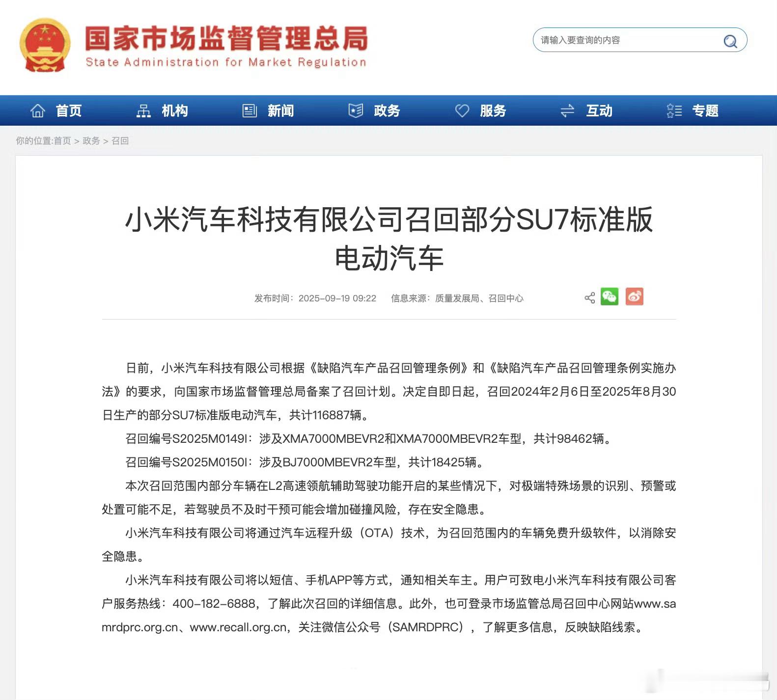The image size is (777, 700).
Task: Click the search magnifier icon
Action: click(x=730, y=41)
